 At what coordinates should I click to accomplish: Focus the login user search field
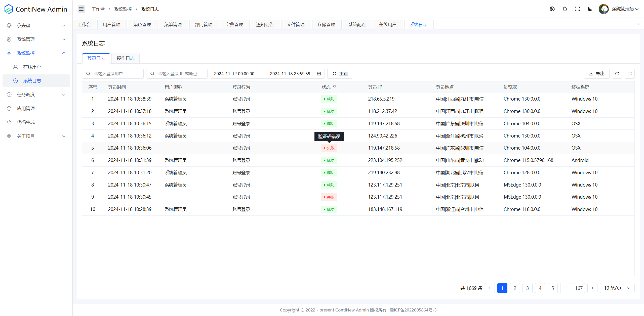116,74
